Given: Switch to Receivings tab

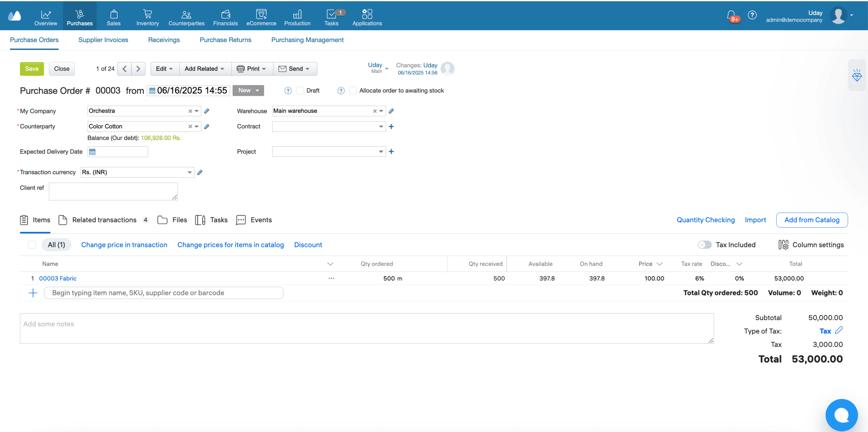Looking at the screenshot, I should (x=164, y=40).
